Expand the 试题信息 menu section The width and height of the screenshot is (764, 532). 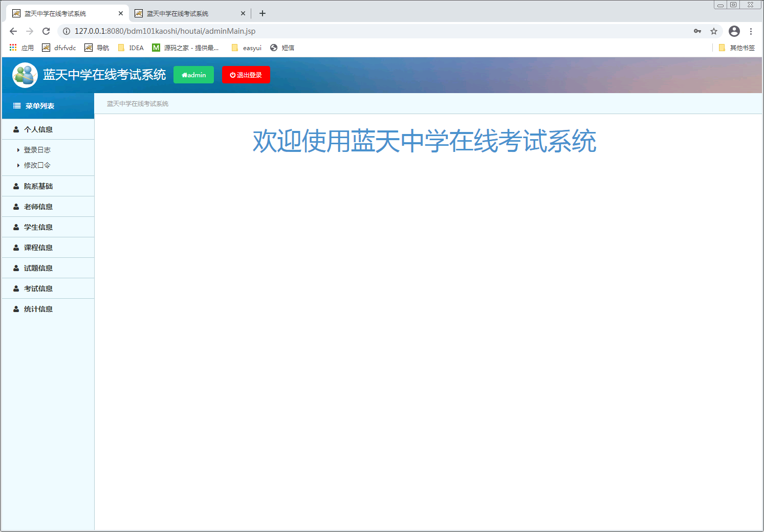click(x=48, y=268)
